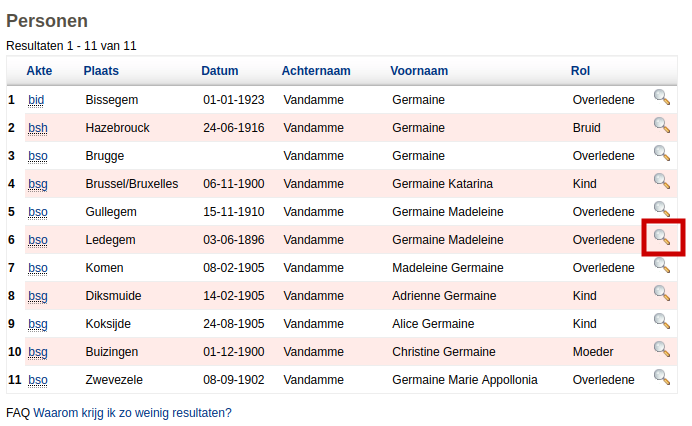Open 'bsh' akte link for Hazebrouck
Viewport: 692px width, 426px height.
pyautogui.click(x=38, y=128)
